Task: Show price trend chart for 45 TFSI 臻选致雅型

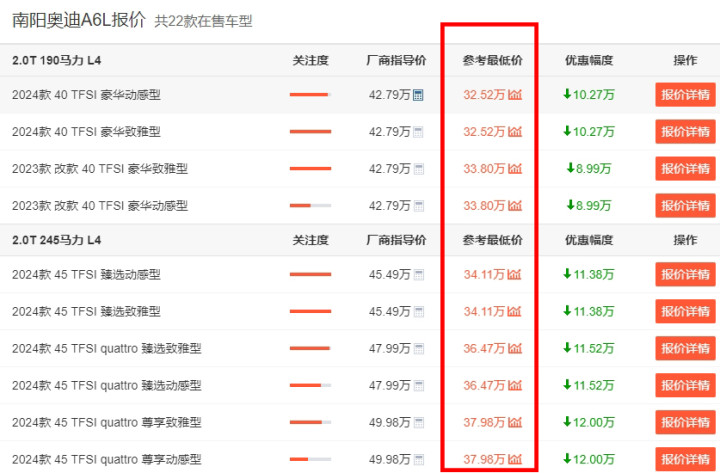Action: [x=515, y=312]
